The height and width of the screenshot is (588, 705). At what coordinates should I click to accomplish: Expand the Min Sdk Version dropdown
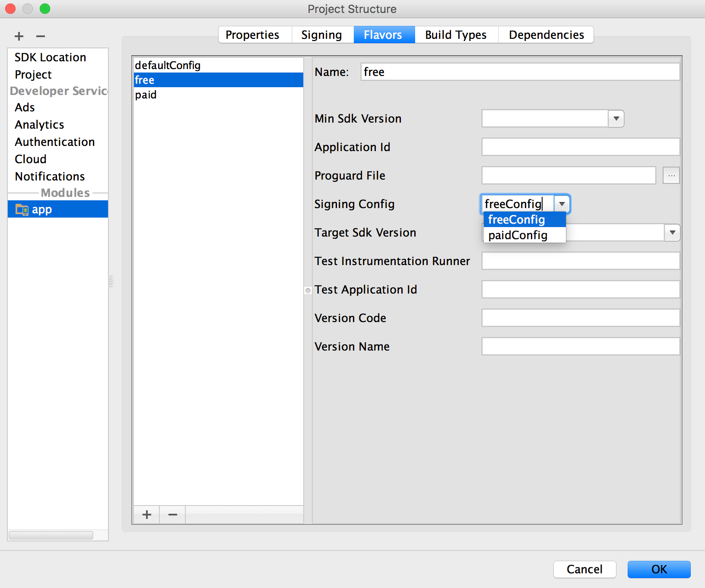coord(616,119)
